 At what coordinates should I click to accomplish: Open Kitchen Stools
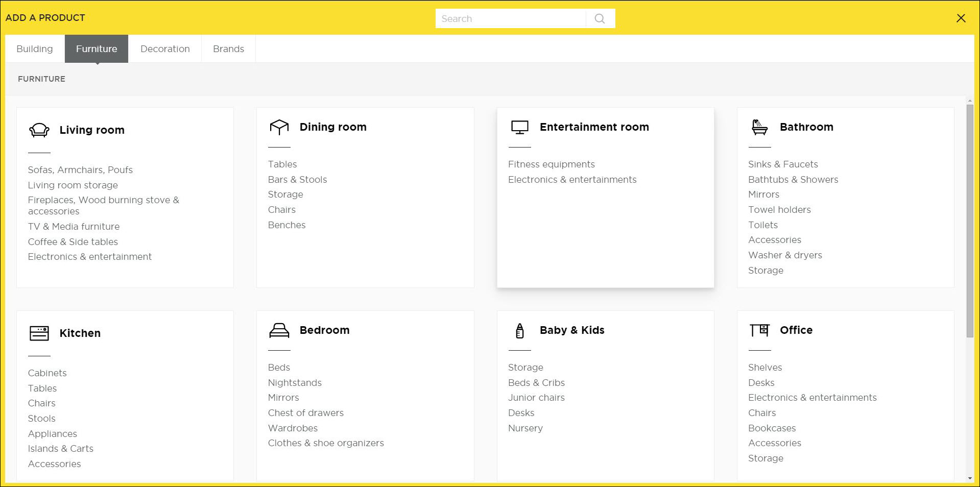click(42, 419)
